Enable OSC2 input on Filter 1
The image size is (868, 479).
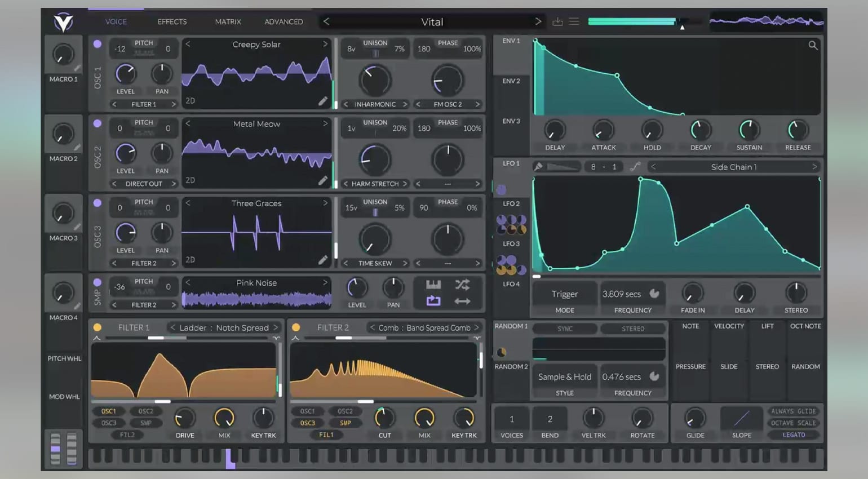(146, 411)
